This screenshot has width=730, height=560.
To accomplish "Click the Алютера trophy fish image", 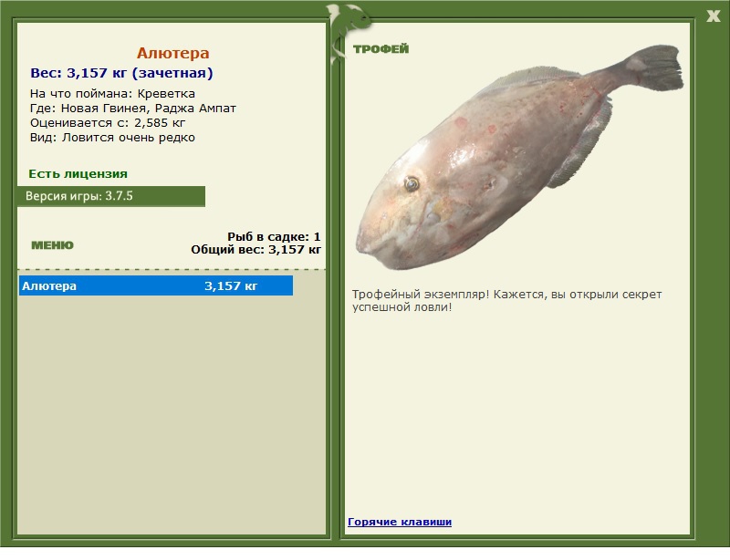I will 519,158.
